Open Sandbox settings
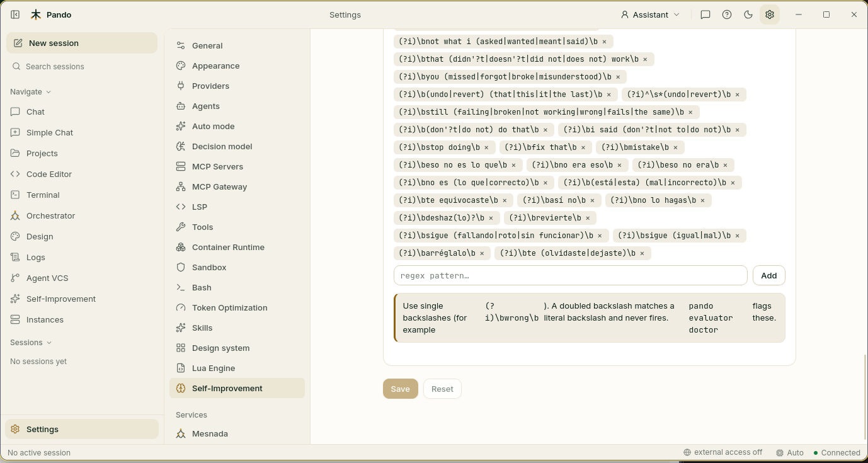This screenshot has width=868, height=463. [x=237, y=267]
